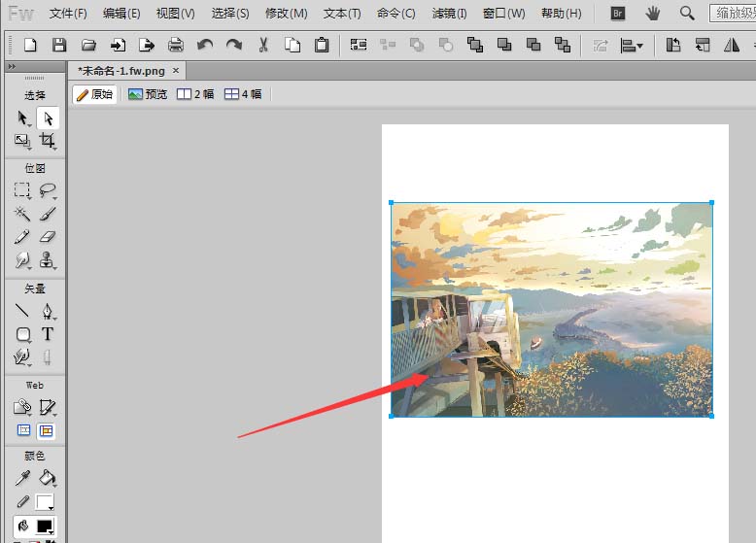Select the Text tool
The height and width of the screenshot is (543, 756).
pos(48,334)
